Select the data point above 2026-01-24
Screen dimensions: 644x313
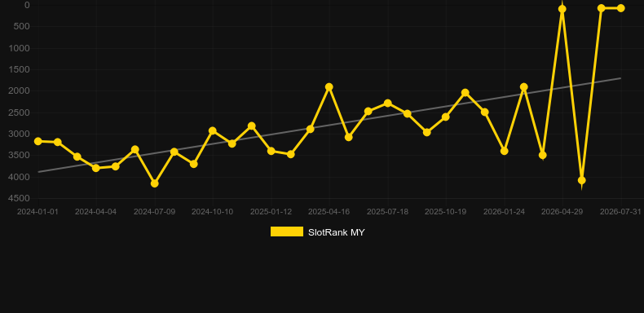click(x=505, y=151)
